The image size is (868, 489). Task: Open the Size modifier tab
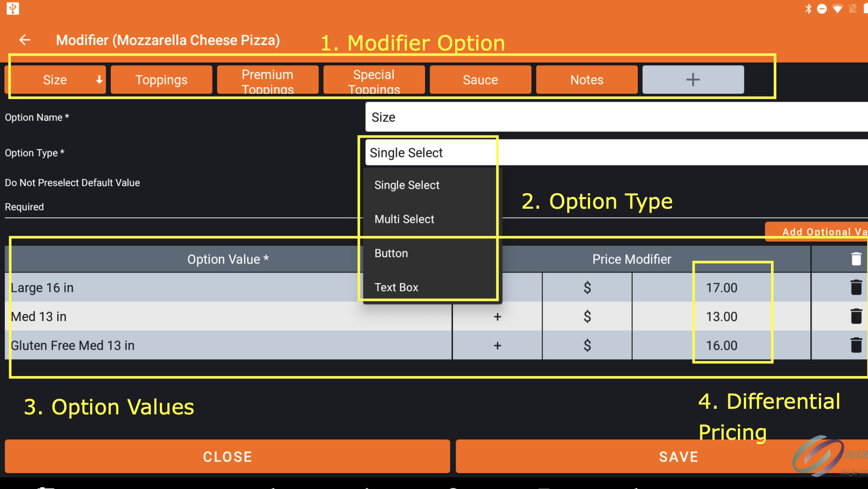[55, 80]
